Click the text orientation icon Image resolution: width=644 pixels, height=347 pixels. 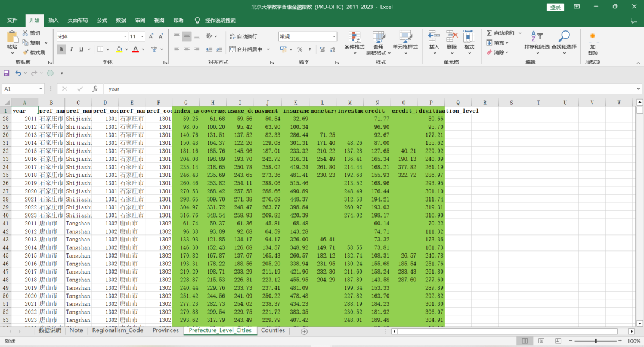point(209,36)
